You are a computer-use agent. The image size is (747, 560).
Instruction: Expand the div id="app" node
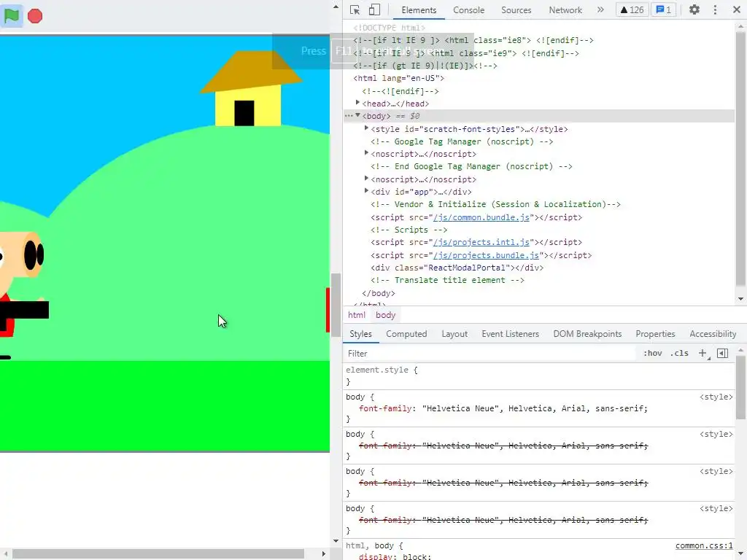click(366, 191)
